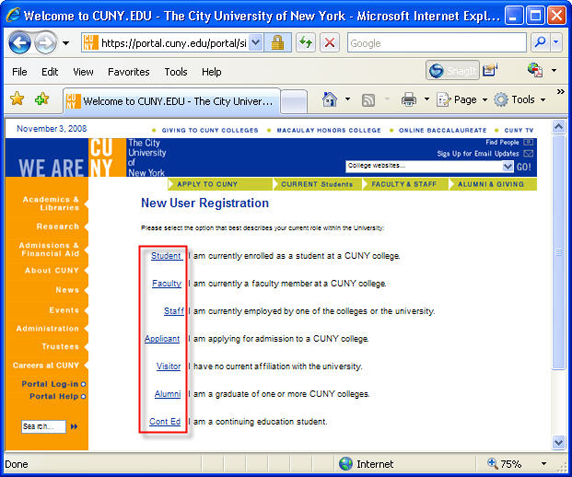The image size is (572, 477).
Task: Choose the Cont Ed registration role link
Action: click(165, 422)
